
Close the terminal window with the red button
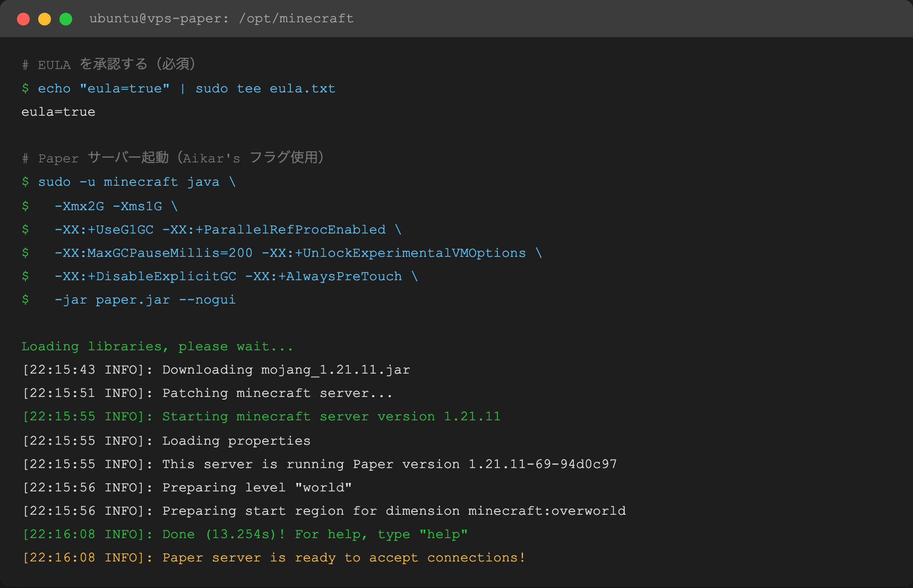pyautogui.click(x=23, y=19)
